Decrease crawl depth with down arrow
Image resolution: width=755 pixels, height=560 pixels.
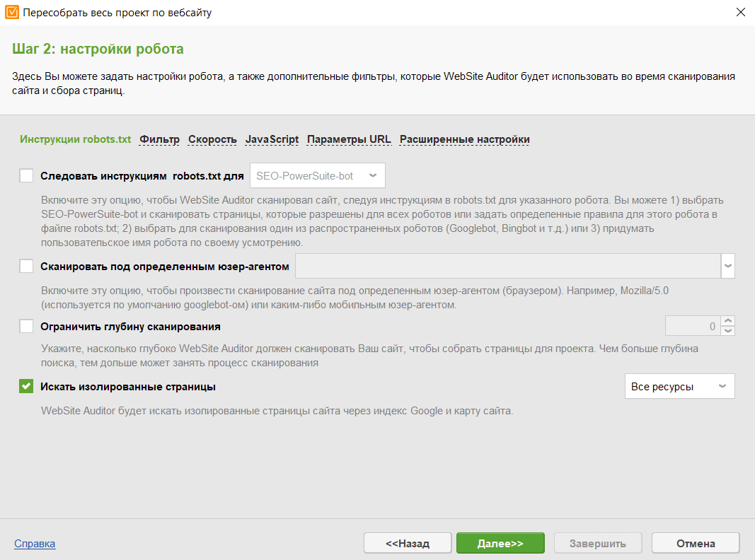pyautogui.click(x=728, y=331)
